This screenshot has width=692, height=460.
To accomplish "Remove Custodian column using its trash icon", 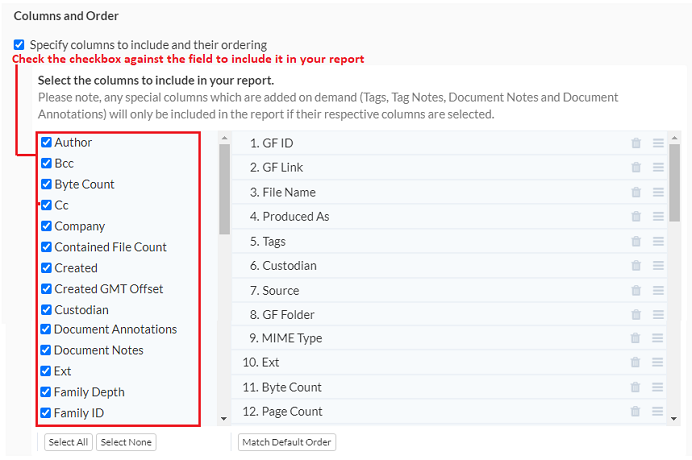I will 636,266.
